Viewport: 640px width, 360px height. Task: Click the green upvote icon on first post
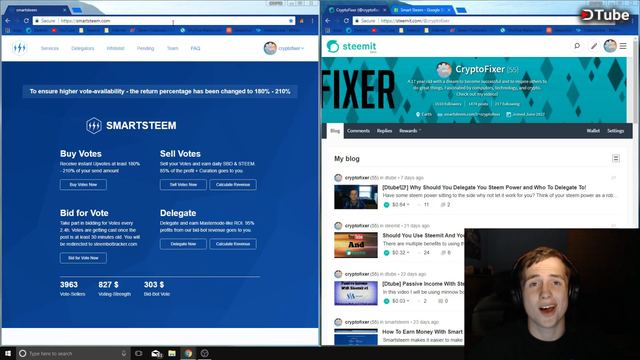pyautogui.click(x=386, y=204)
